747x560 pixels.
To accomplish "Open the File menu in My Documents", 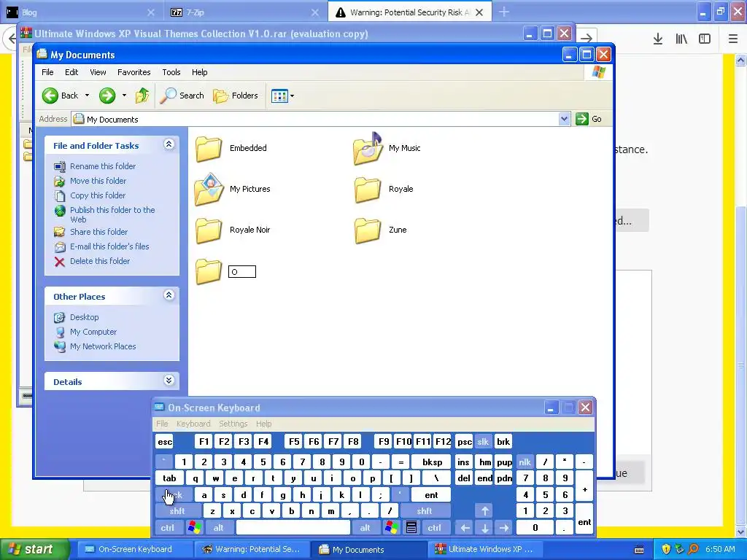I will (x=47, y=72).
